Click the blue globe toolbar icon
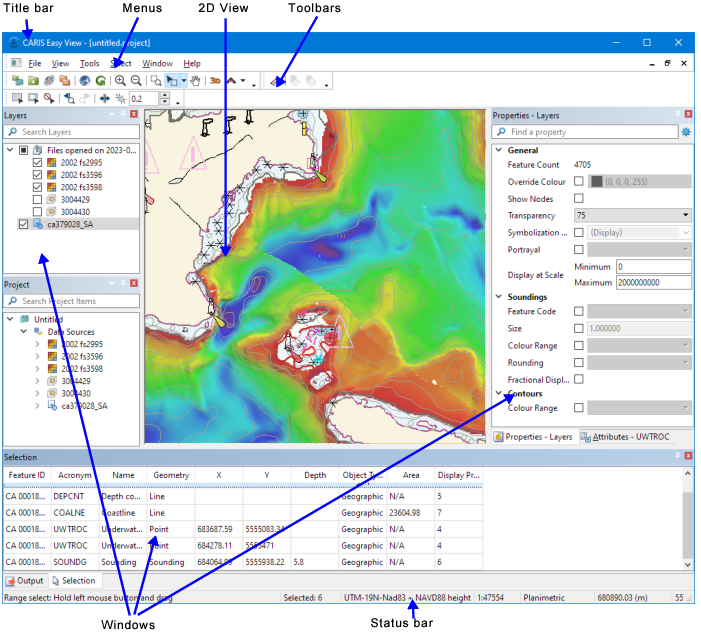701x639 pixels. pos(85,81)
